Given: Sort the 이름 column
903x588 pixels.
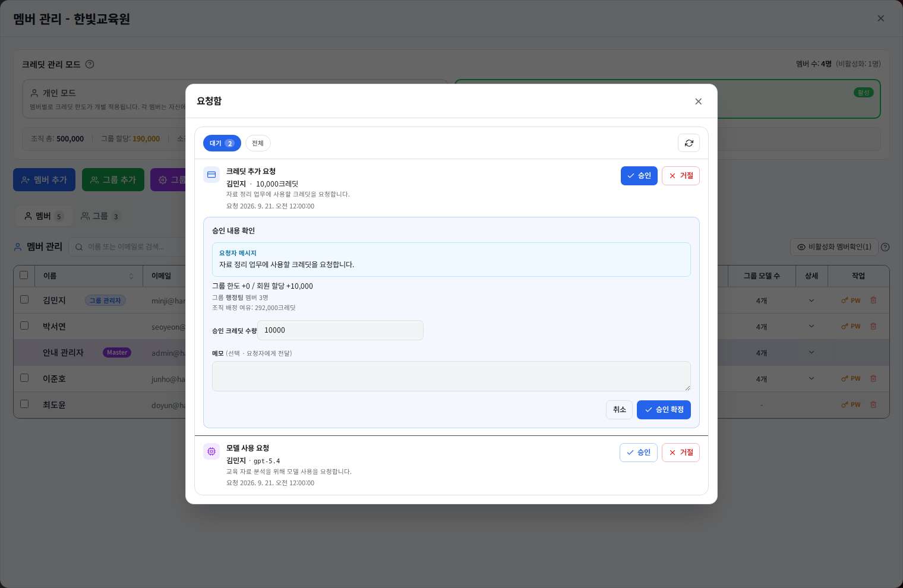Looking at the screenshot, I should click(131, 276).
